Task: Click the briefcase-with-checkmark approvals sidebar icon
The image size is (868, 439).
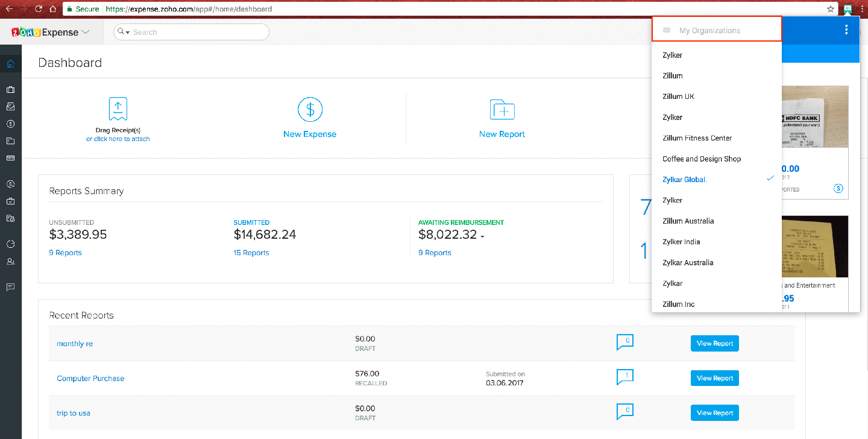Action: [x=11, y=201]
